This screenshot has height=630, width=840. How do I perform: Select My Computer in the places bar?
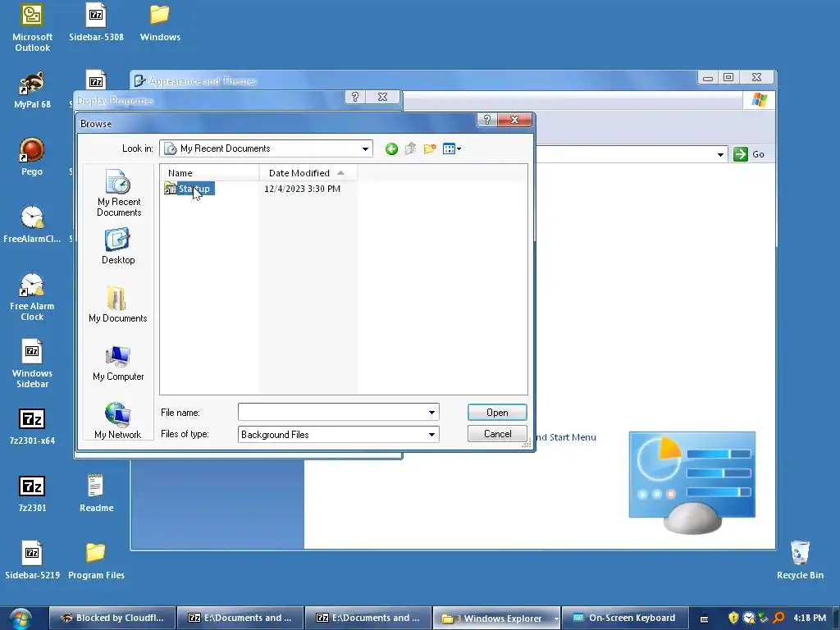118,363
